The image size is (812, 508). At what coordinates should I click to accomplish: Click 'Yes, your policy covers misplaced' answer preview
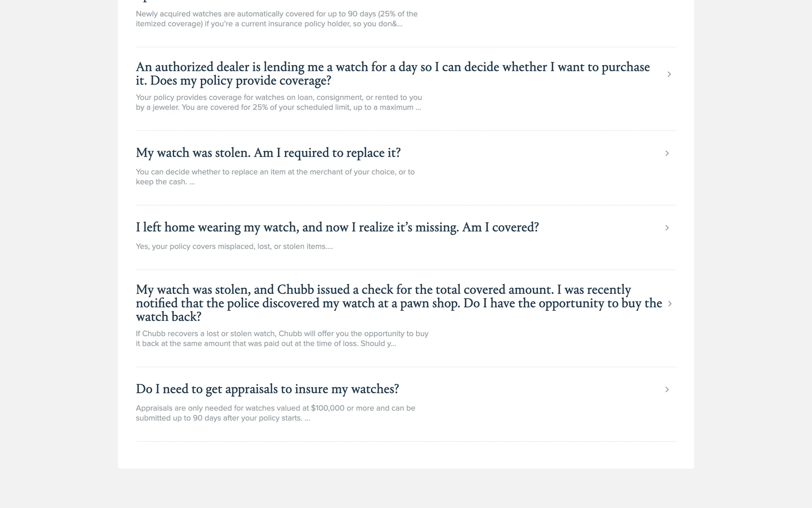[234, 246]
